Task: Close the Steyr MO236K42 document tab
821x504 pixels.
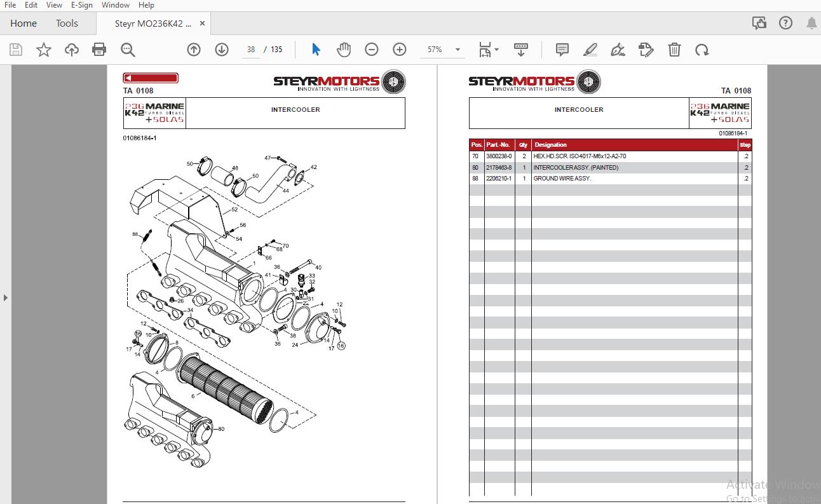Action: [x=202, y=24]
